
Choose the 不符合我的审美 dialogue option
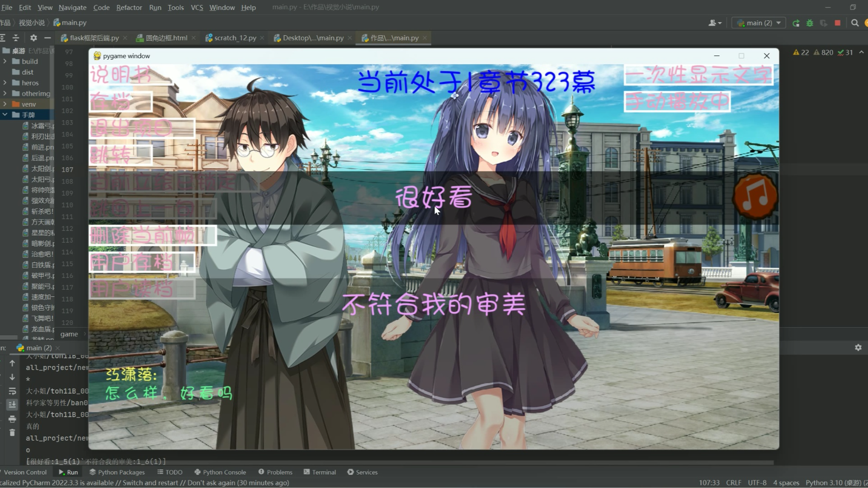[x=434, y=304]
